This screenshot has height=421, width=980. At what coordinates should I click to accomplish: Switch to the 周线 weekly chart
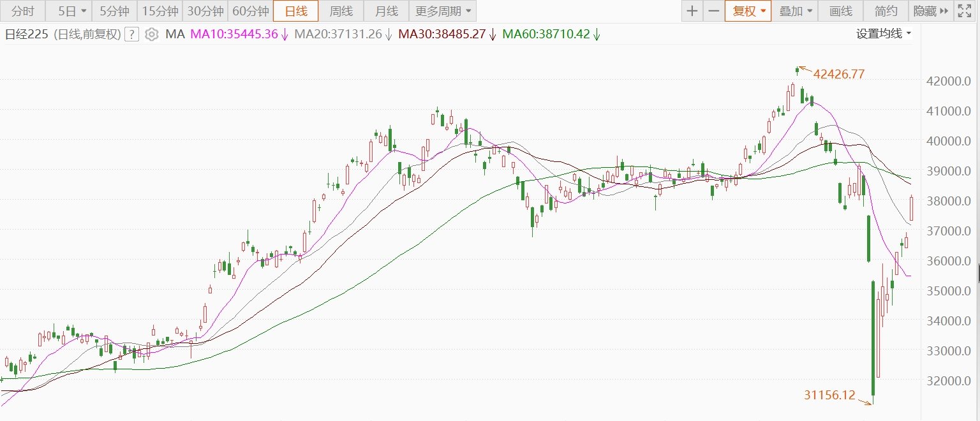point(341,11)
